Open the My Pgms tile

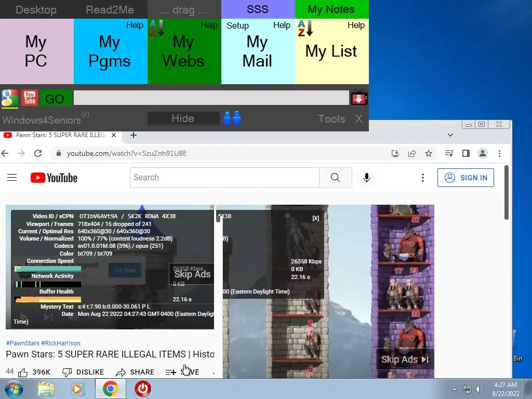click(x=110, y=51)
